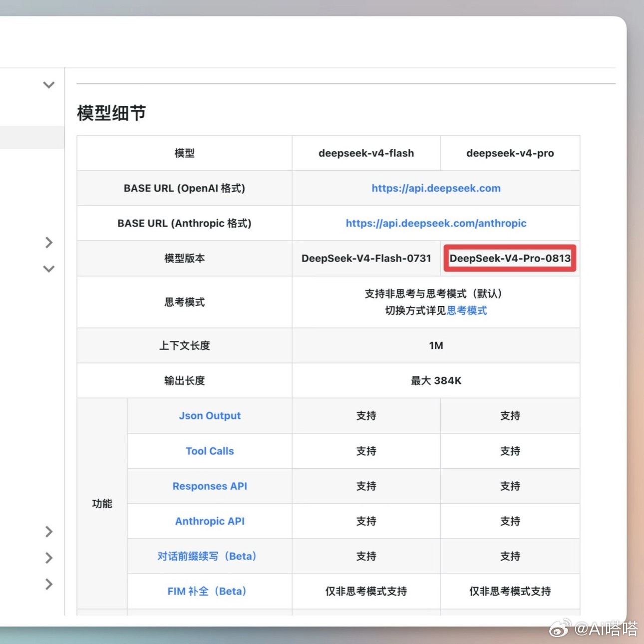
Task: Expand the sidebar right chevron just above the lower down chevron
Action: [x=48, y=243]
